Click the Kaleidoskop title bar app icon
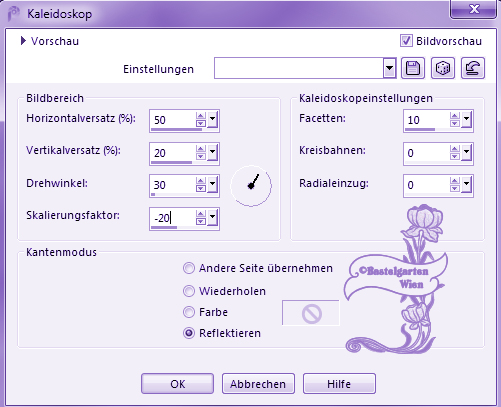The width and height of the screenshot is (501, 407). coord(14,14)
